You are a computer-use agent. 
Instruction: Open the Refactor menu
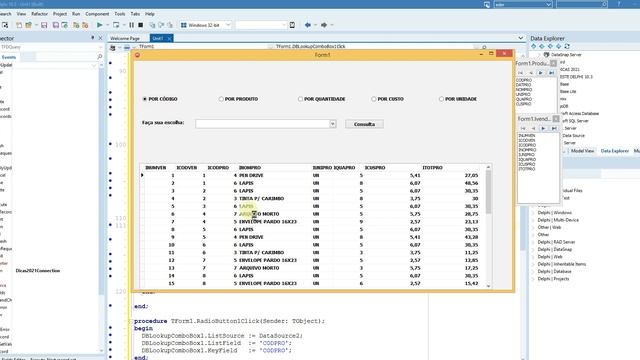tap(40, 14)
